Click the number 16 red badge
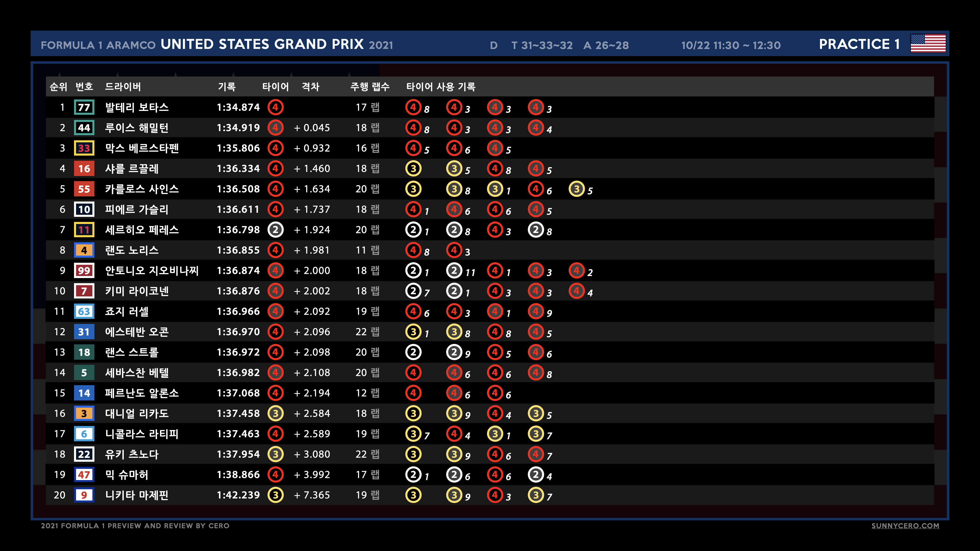Screen dimensions: 980x551 84,168
